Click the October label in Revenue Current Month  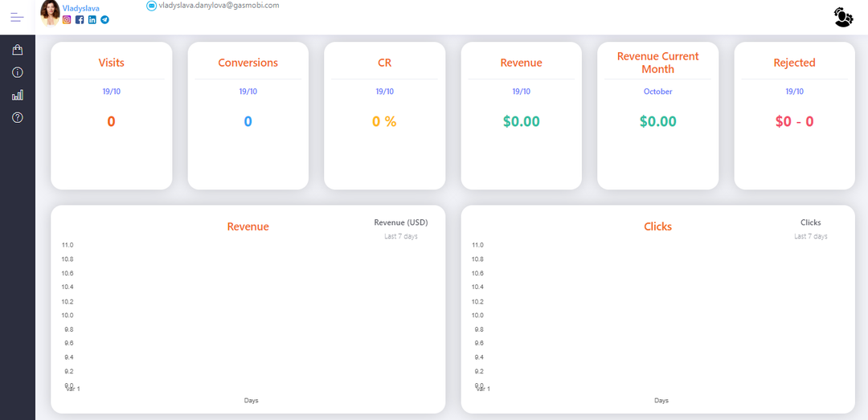(x=657, y=92)
